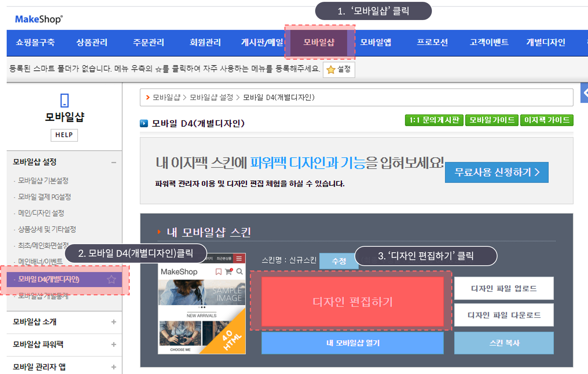Click the blue side-panel arrow at right edge
This screenshot has height=374, width=588.
[584, 93]
